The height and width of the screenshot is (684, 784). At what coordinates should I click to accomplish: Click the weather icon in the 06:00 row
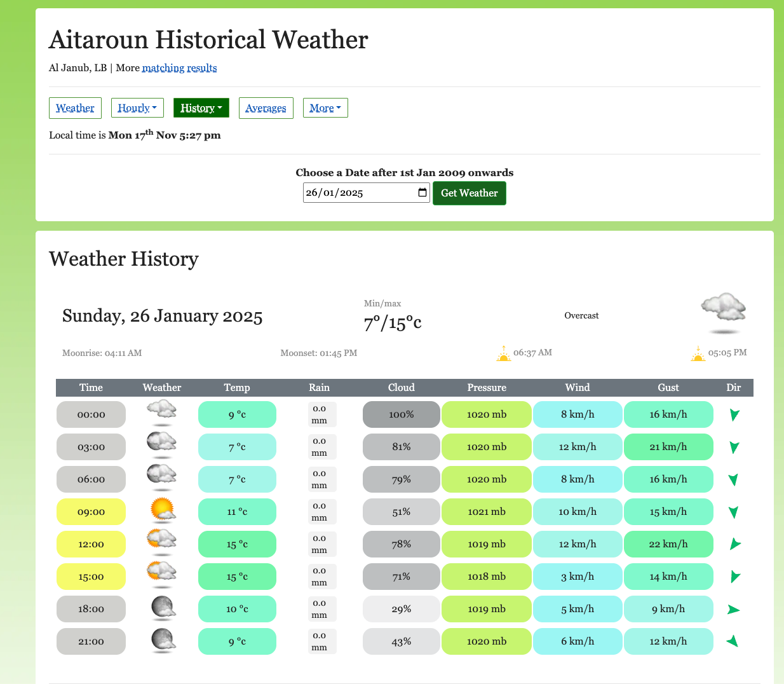tap(161, 478)
